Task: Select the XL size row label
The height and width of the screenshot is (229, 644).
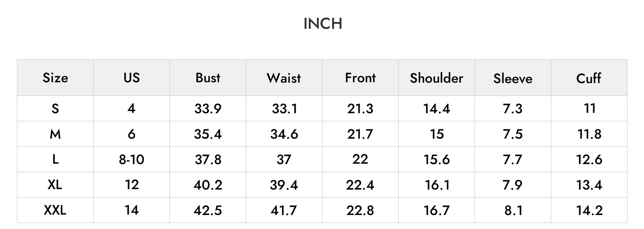Action: 55,185
